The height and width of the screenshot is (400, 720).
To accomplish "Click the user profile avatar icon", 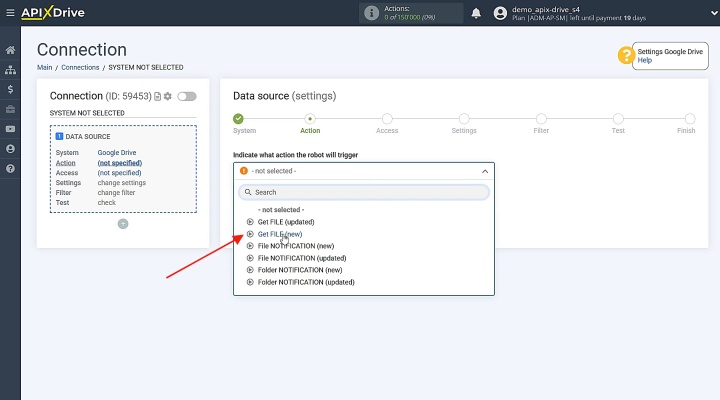I will tap(500, 13).
